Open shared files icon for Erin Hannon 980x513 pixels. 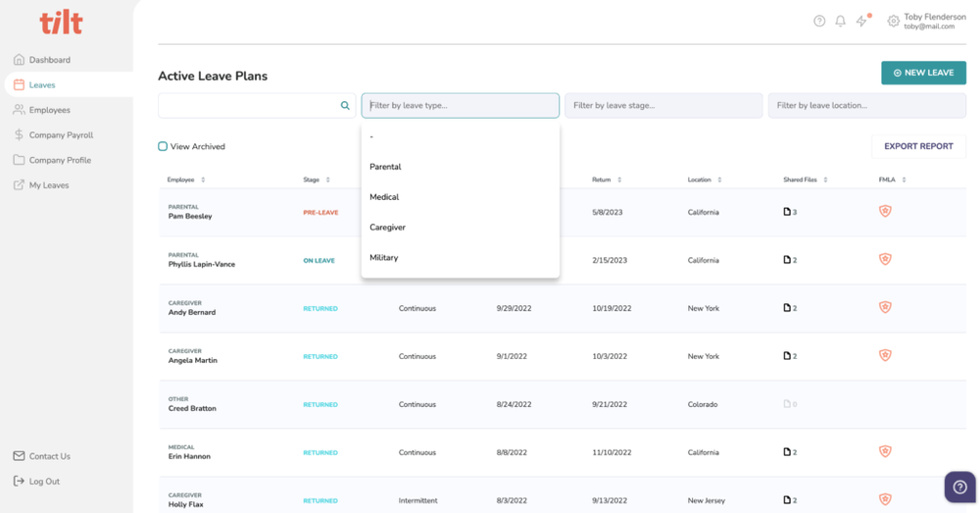(790, 451)
